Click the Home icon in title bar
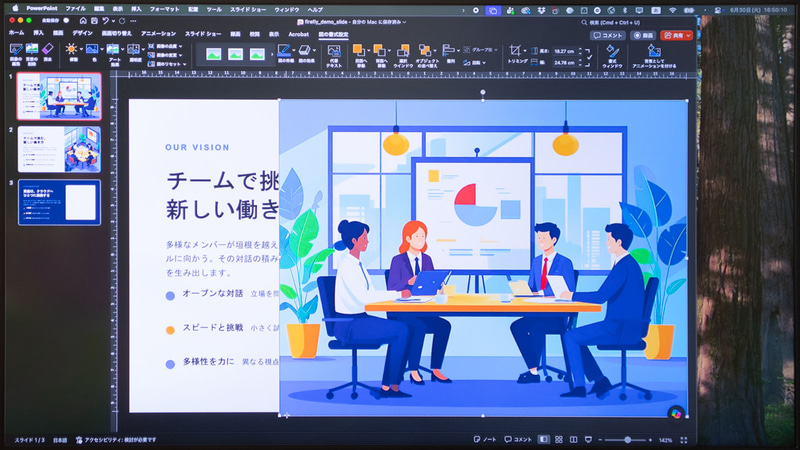The width and height of the screenshot is (800, 450). coord(83,21)
